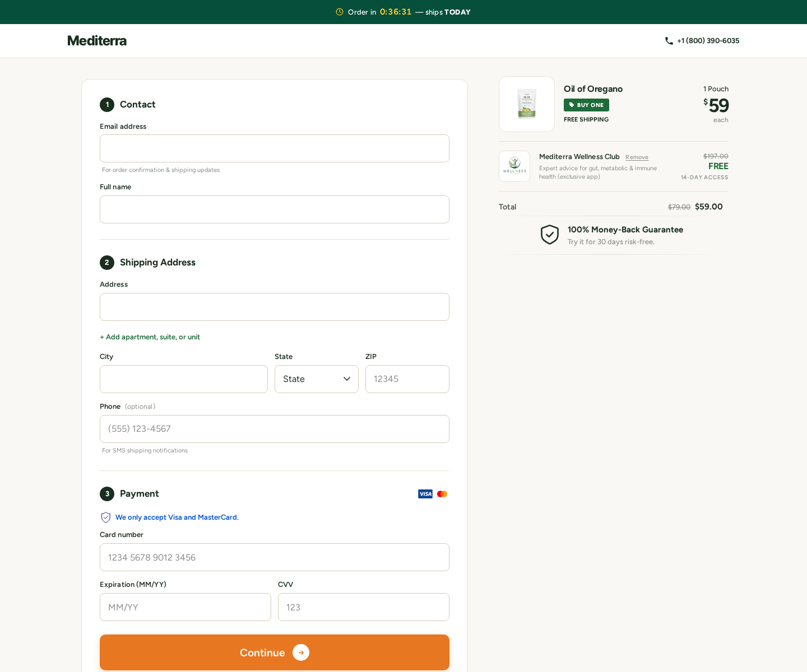Viewport: 807px width, 672px height.
Task: Click the 0:36:31 countdown timer text
Action: tap(396, 12)
